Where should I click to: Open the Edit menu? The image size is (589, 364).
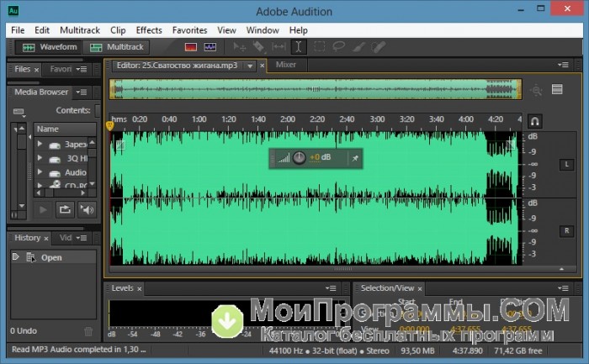click(42, 30)
